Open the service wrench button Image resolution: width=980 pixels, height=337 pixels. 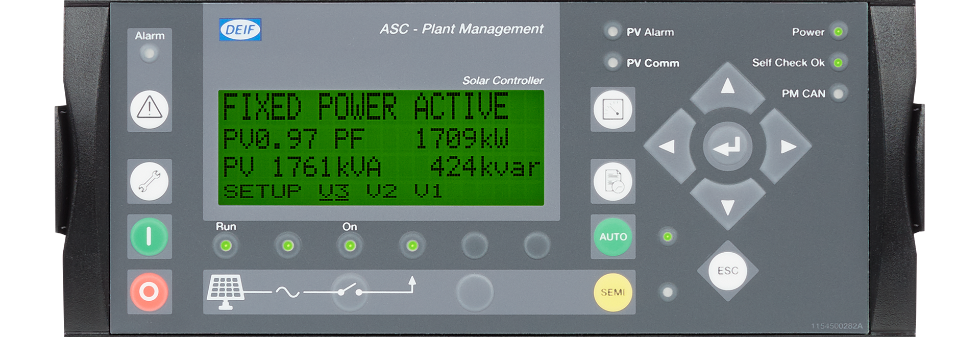149,181
